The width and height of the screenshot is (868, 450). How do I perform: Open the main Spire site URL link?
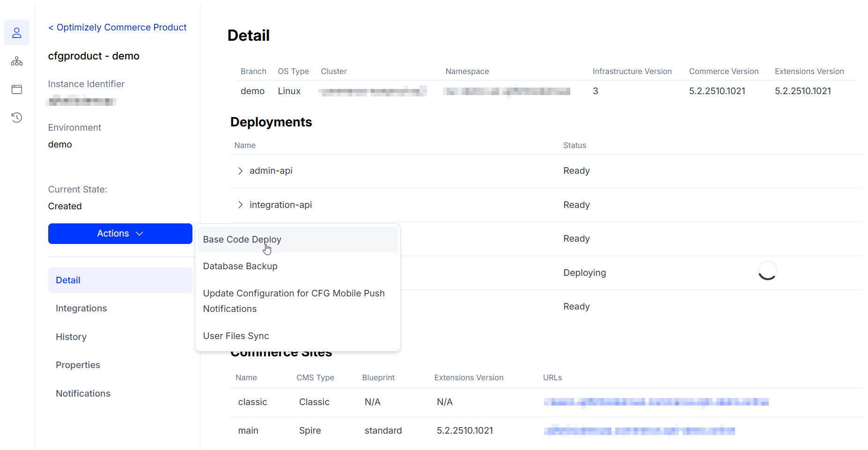click(x=639, y=431)
